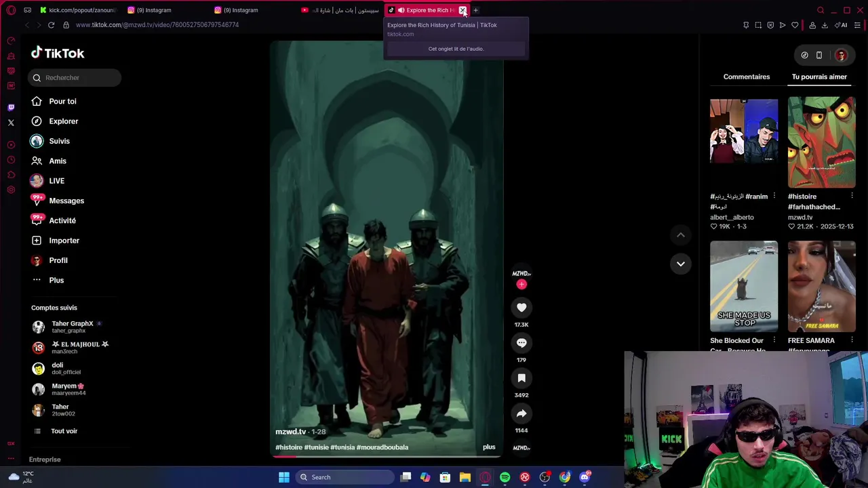This screenshot has width=868, height=488.
Task: Go to the next video with the down arrow
Action: pos(681,264)
